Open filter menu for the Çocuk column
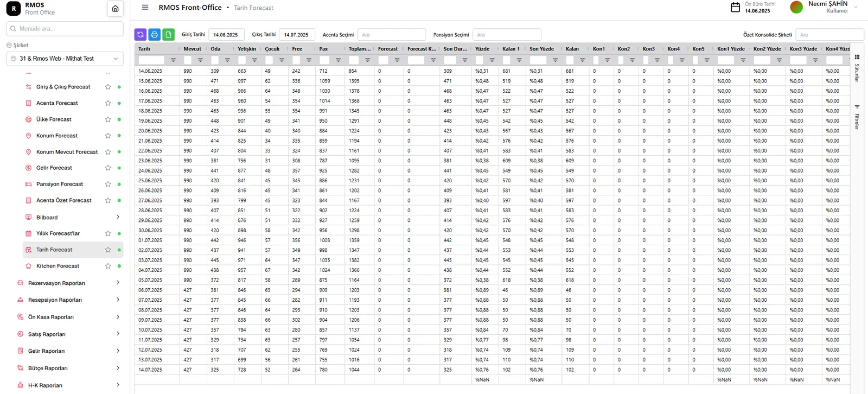Screen dimensions: 868x394 pos(282,60)
